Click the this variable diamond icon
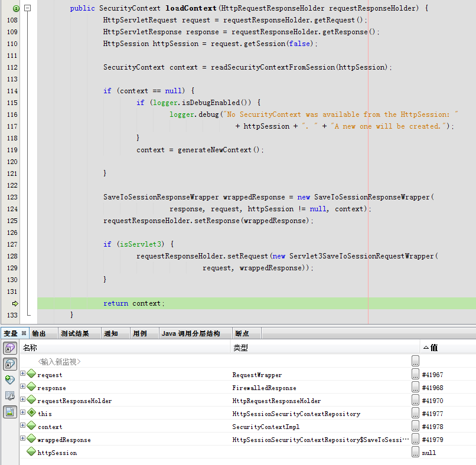 (x=31, y=412)
